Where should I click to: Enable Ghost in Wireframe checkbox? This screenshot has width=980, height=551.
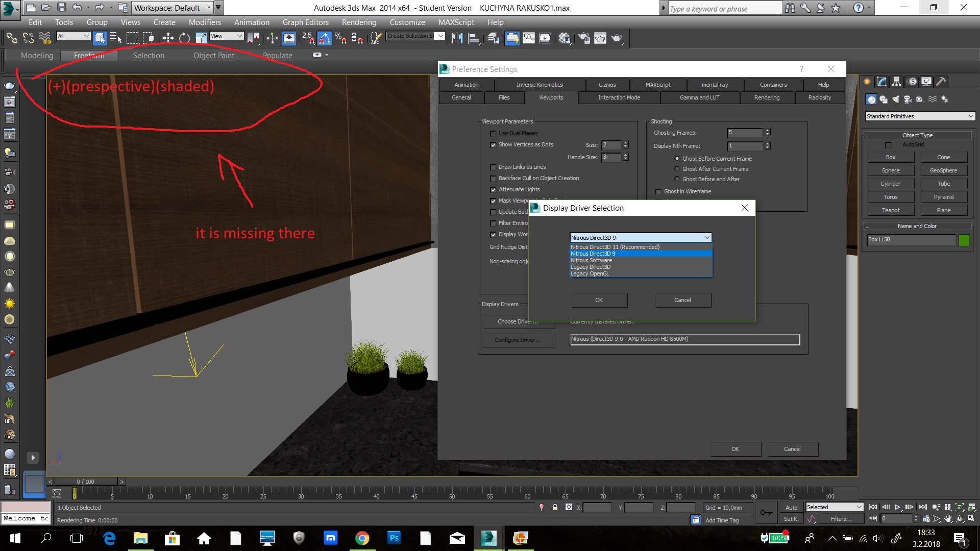[658, 192]
